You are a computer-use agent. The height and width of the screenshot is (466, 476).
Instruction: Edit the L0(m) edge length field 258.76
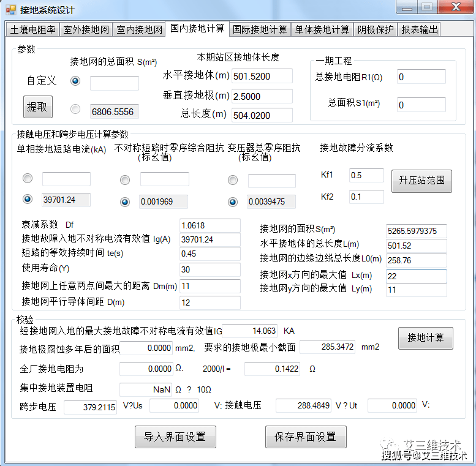(416, 260)
